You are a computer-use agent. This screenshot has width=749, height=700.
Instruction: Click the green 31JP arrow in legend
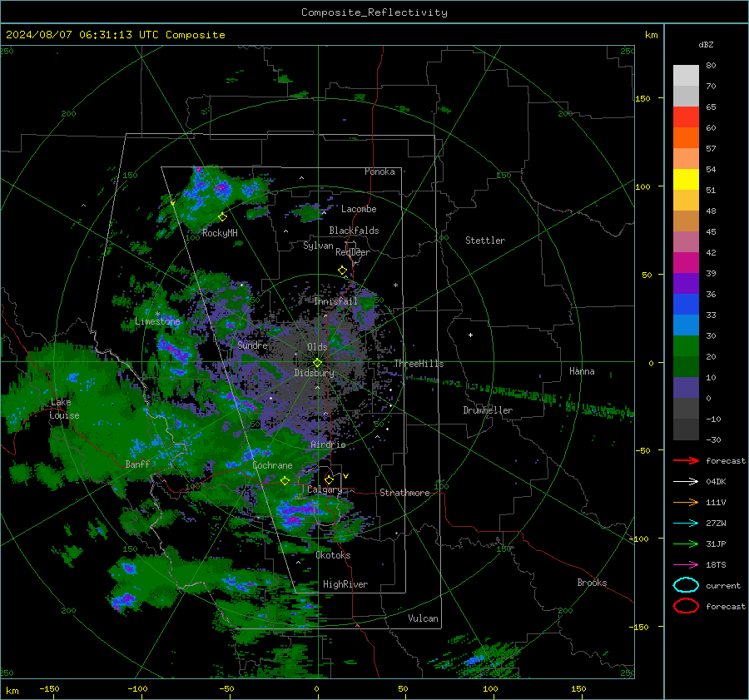(x=686, y=544)
